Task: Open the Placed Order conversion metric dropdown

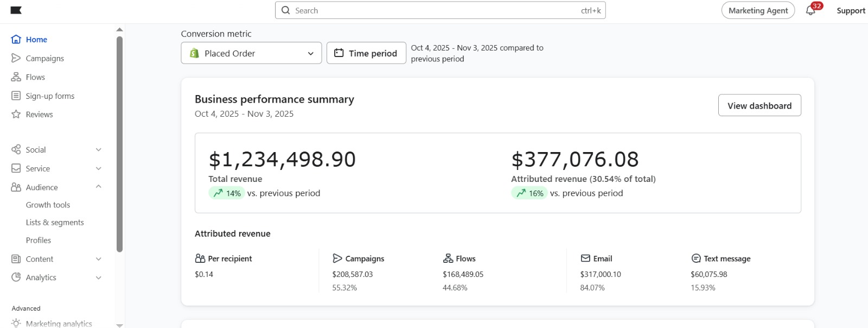Action: pyautogui.click(x=251, y=53)
